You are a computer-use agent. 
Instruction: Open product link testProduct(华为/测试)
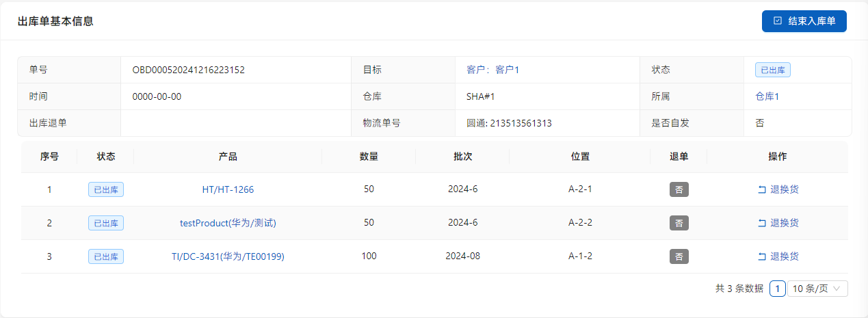tap(228, 223)
